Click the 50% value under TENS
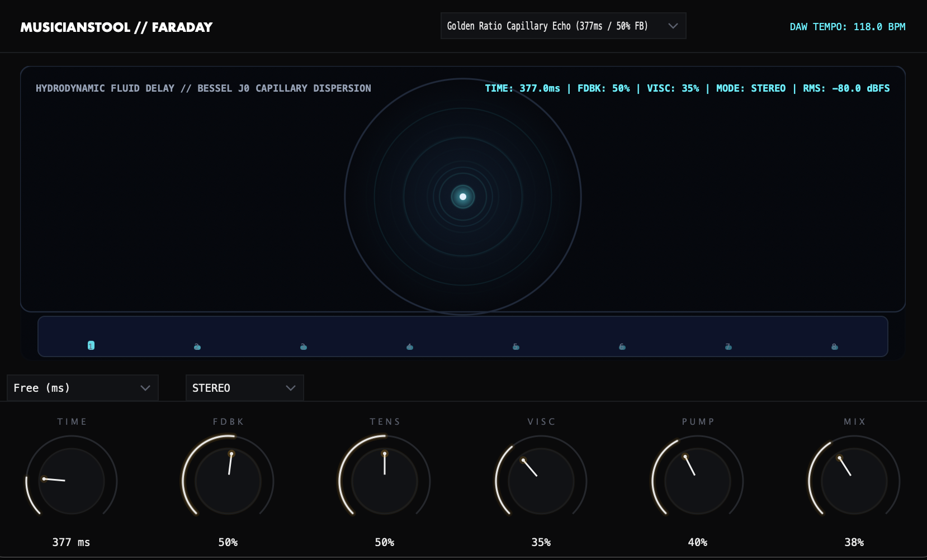The height and width of the screenshot is (560, 927). click(x=385, y=542)
